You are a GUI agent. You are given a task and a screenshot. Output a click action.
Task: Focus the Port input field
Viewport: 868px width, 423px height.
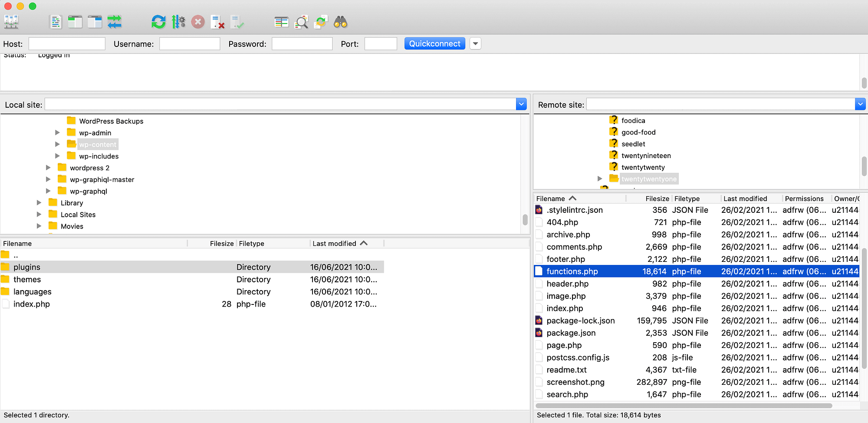click(381, 43)
